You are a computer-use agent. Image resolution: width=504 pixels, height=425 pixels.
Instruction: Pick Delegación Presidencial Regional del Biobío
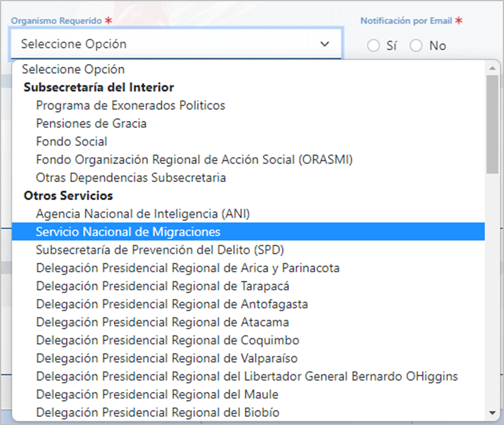coord(248,412)
